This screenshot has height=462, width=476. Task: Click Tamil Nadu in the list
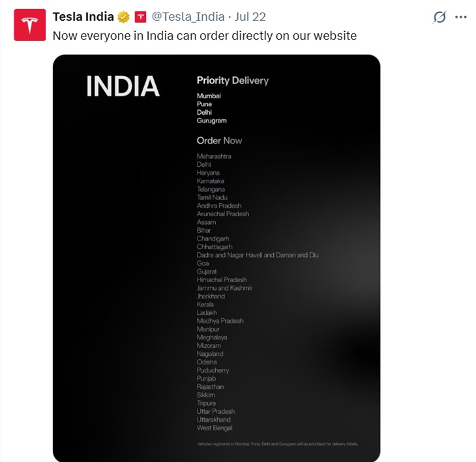click(212, 197)
